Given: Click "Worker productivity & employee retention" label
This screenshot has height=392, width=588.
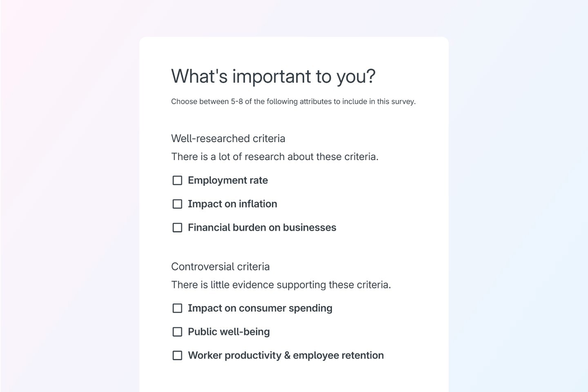Looking at the screenshot, I should (x=285, y=356).
